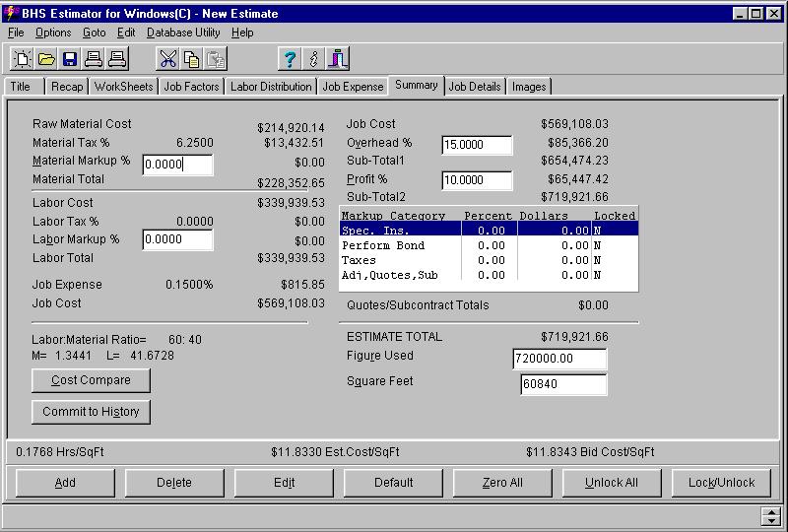788x532 pixels.
Task: Select the Spec. Ins. markup row
Action: pos(489,231)
